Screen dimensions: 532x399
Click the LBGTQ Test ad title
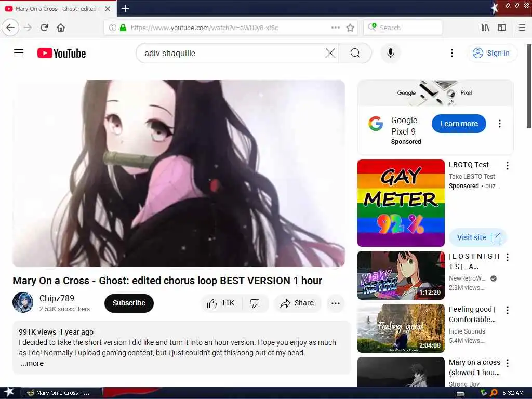click(469, 165)
